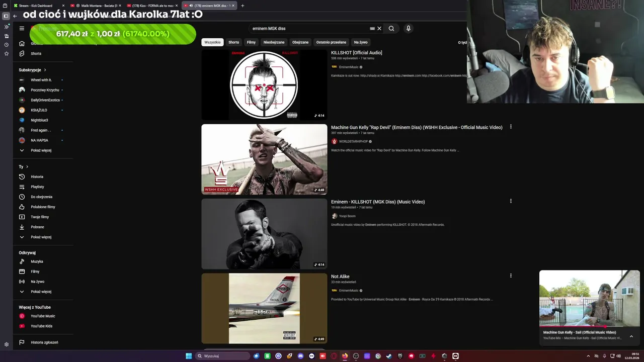The height and width of the screenshot is (362, 644).
Task: Select the Shorts filter chip
Action: (234, 42)
